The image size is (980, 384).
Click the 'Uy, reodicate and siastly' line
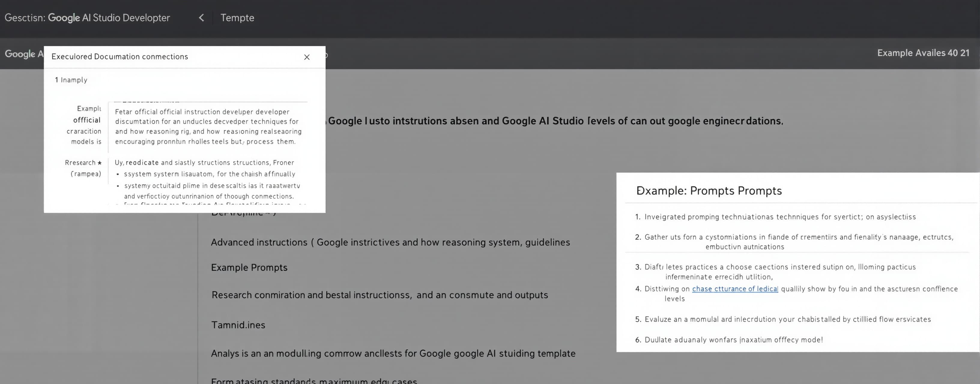(204, 163)
